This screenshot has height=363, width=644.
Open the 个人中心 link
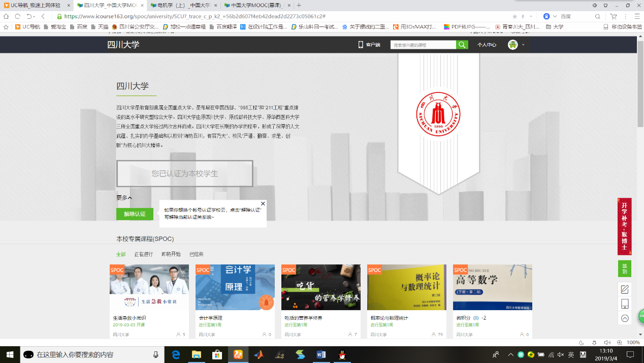pyautogui.click(x=487, y=45)
